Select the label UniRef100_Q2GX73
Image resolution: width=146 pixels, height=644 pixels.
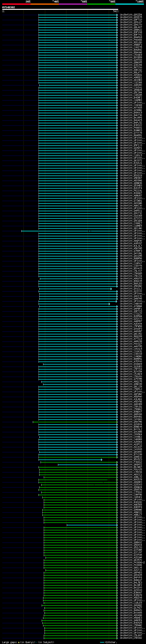coord(131,319)
